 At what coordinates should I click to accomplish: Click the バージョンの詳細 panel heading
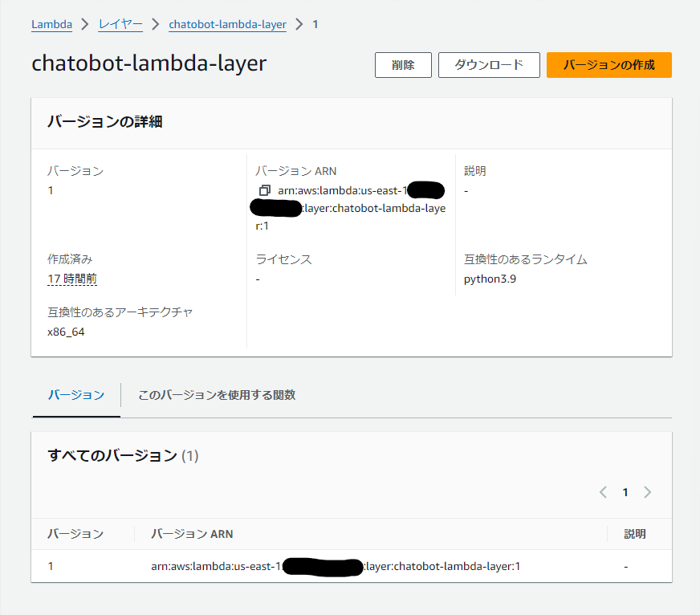click(105, 121)
